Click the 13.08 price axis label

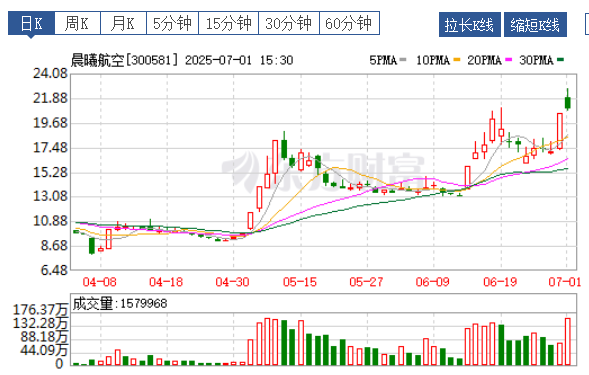(50, 196)
